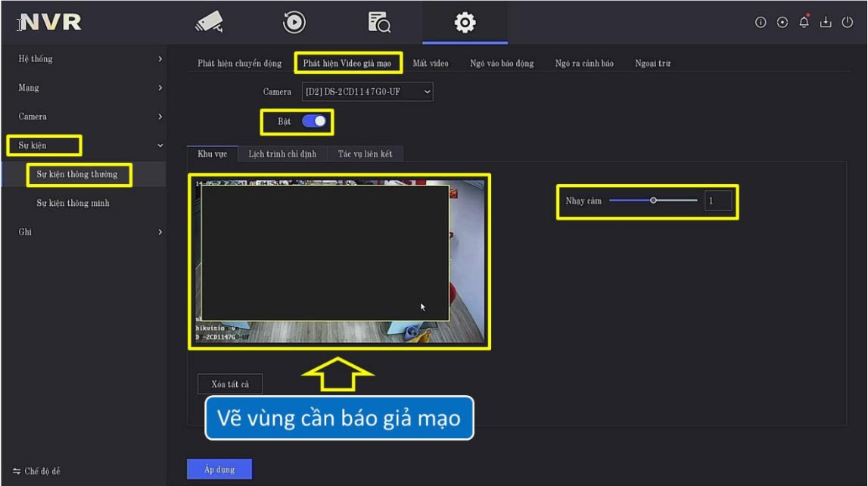Image resolution: width=868 pixels, height=486 pixels.
Task: Open the Lịch trình chỉ định tab
Action: pyautogui.click(x=282, y=154)
